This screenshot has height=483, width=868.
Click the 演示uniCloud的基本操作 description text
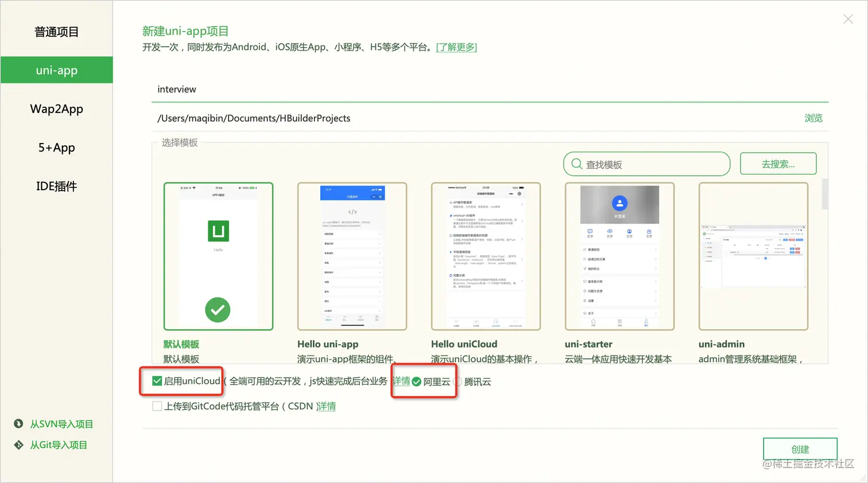pos(485,359)
